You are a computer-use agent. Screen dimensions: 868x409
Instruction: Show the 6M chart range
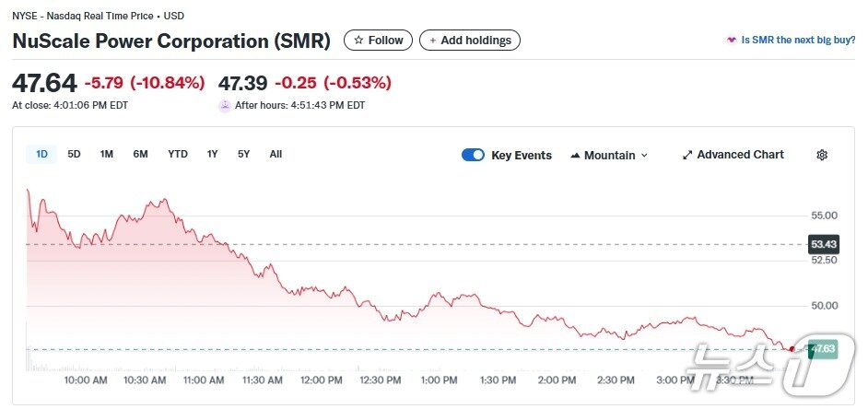pyautogui.click(x=140, y=154)
